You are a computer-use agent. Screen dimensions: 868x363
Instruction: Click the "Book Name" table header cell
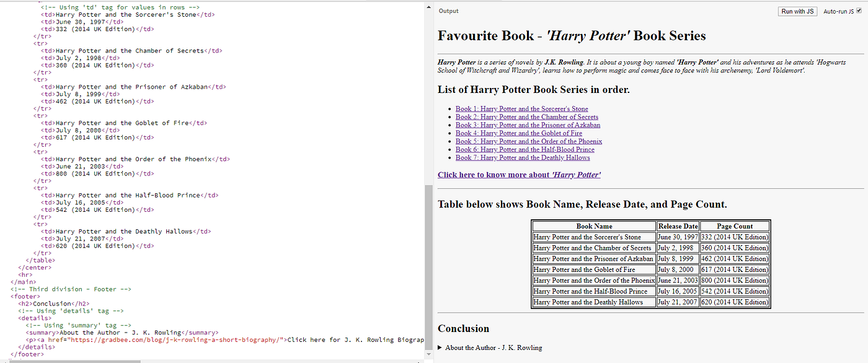[x=593, y=225]
